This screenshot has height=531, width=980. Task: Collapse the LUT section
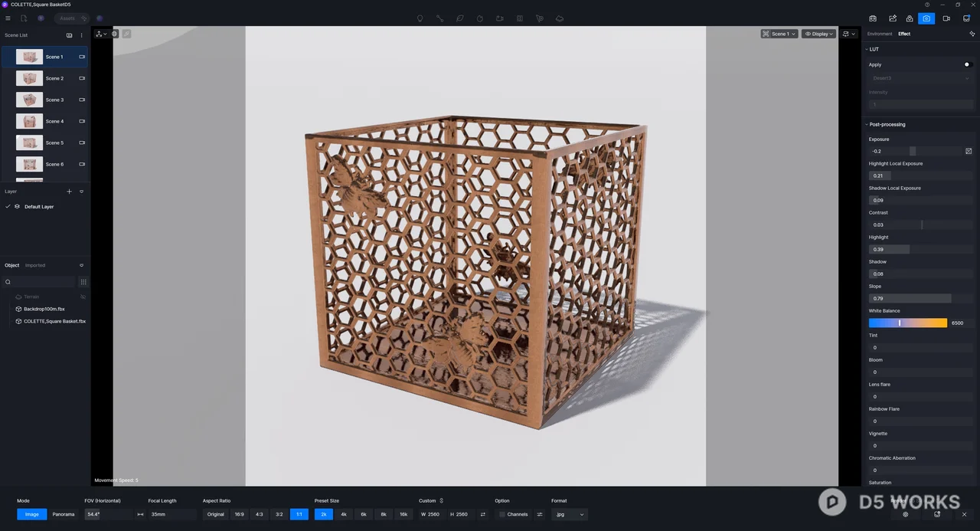point(867,49)
